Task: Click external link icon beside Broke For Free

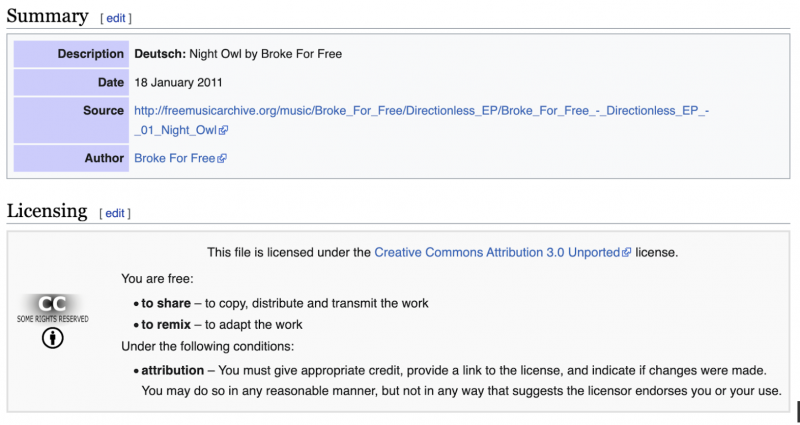Action: click(221, 159)
